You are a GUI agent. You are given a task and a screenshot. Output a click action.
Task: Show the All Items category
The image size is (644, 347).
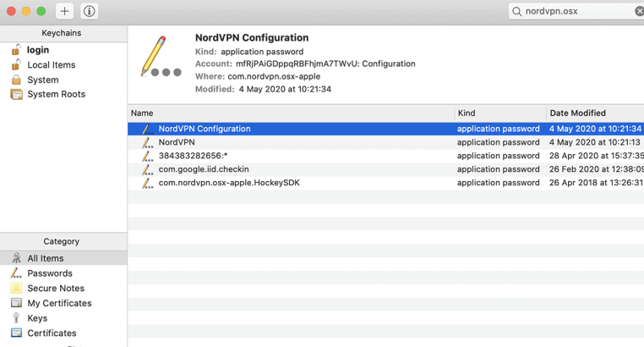pos(63,258)
